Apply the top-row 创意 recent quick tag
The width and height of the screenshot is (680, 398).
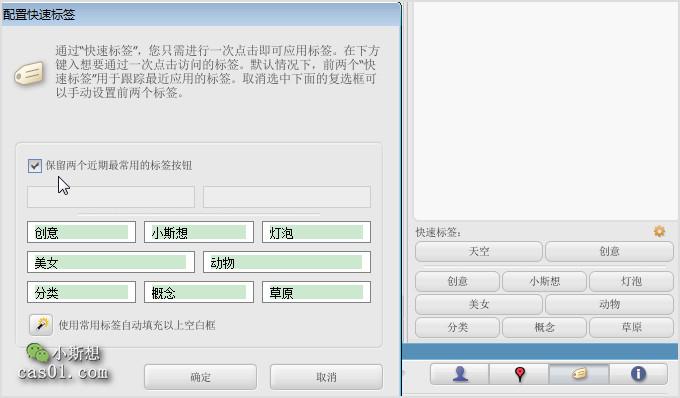609,251
